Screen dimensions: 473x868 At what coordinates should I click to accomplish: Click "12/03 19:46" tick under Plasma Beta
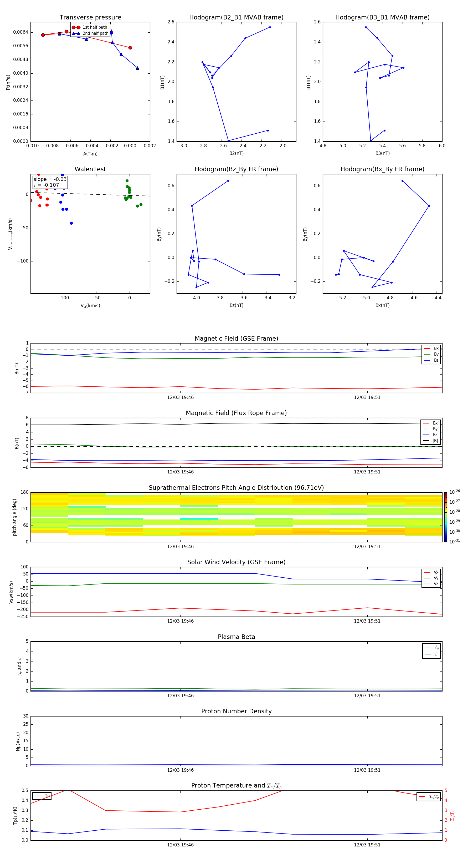(181, 695)
